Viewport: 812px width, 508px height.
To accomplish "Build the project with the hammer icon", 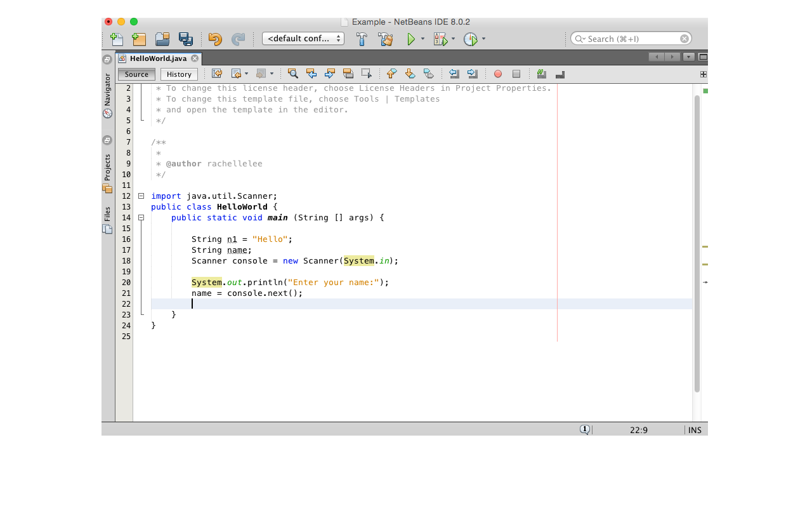I will [361, 39].
